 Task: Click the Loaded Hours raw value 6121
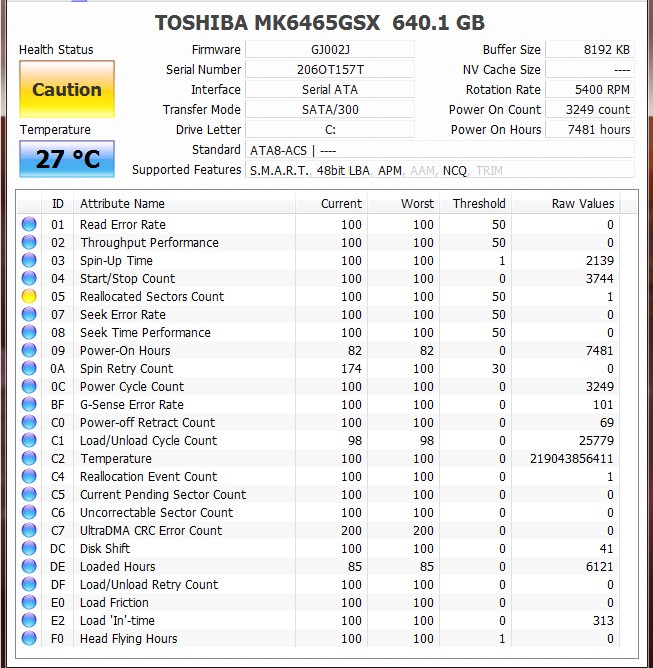(x=600, y=567)
